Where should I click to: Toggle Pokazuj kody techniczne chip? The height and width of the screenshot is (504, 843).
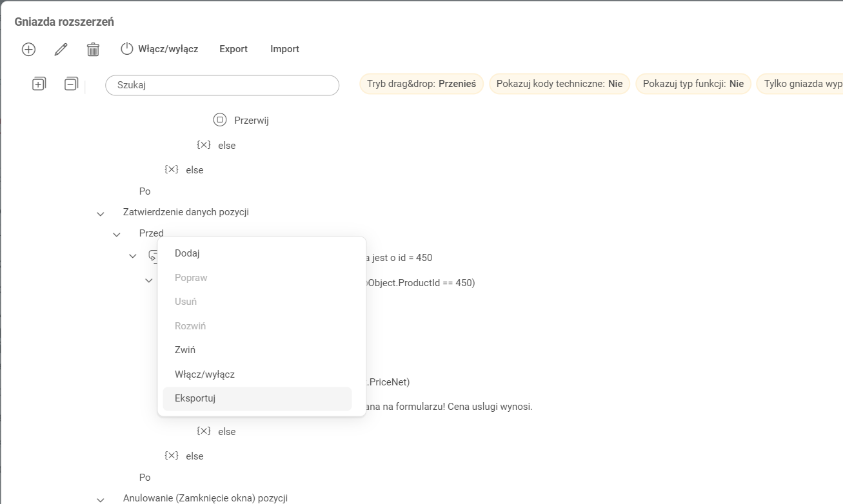coord(559,84)
